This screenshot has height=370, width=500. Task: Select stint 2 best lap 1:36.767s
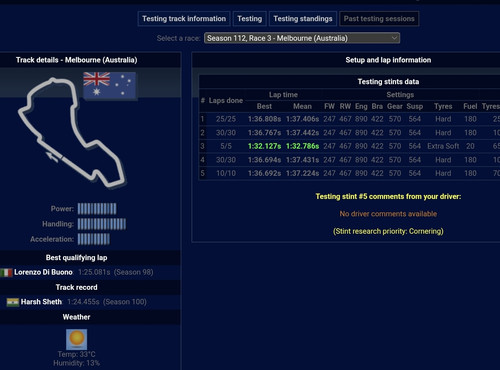click(264, 133)
